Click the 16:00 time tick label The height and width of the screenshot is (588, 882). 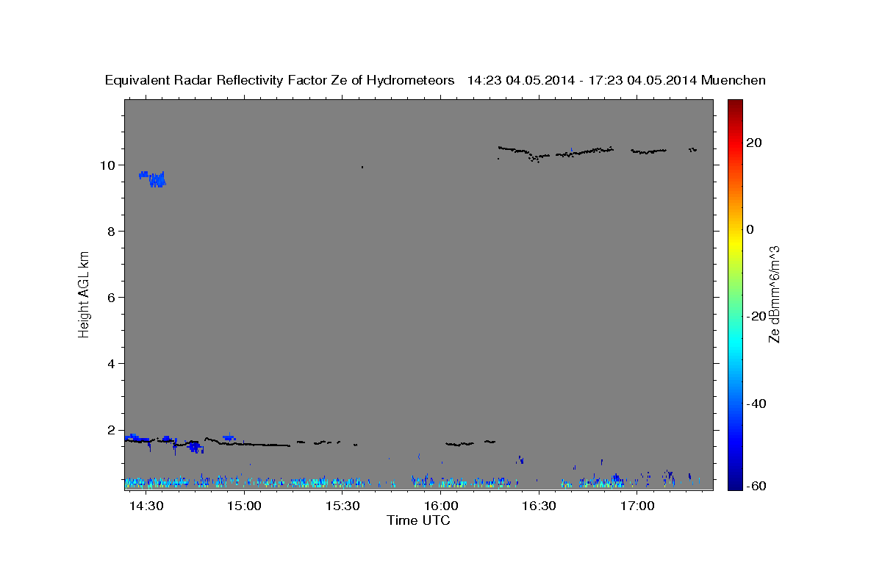pyautogui.click(x=441, y=506)
